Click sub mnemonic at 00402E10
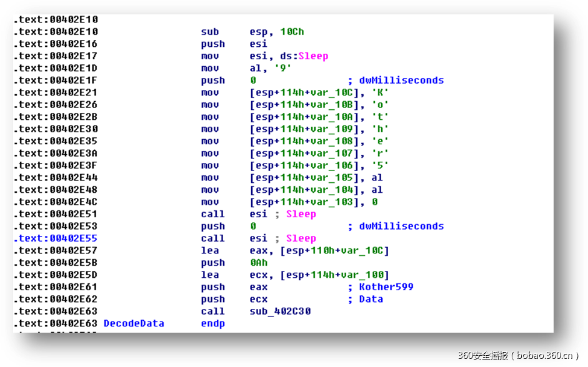Viewport: 588px width, 367px height. 210,32
